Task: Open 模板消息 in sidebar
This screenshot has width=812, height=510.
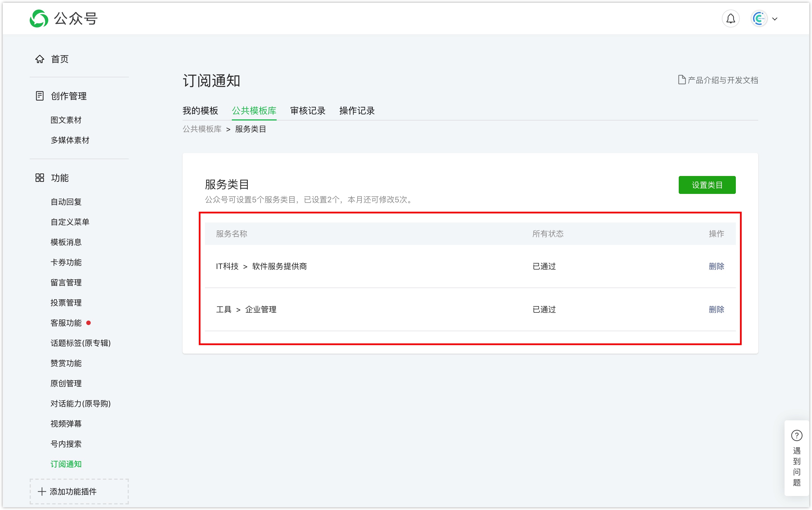Action: tap(66, 242)
